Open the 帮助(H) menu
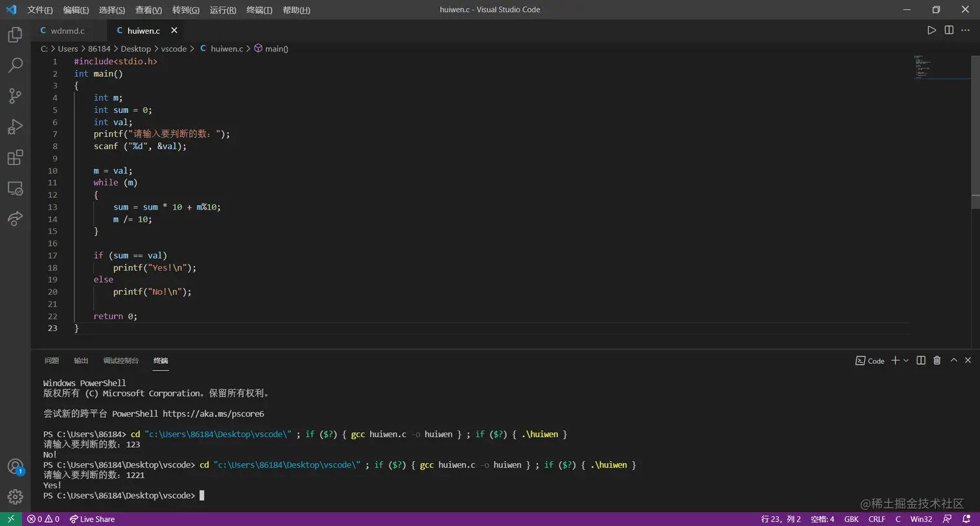980x526 pixels. point(296,10)
